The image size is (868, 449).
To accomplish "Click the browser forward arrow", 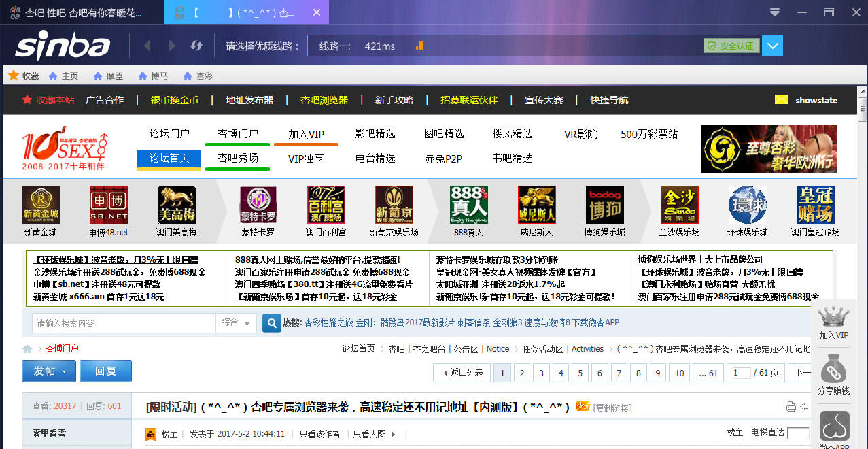I will (x=172, y=46).
